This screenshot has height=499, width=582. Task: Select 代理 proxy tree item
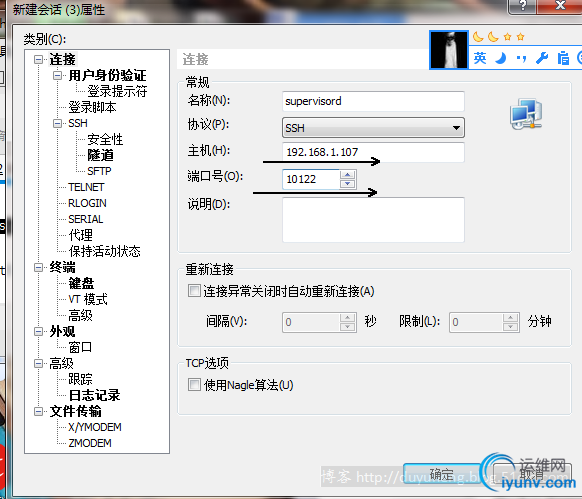point(81,235)
